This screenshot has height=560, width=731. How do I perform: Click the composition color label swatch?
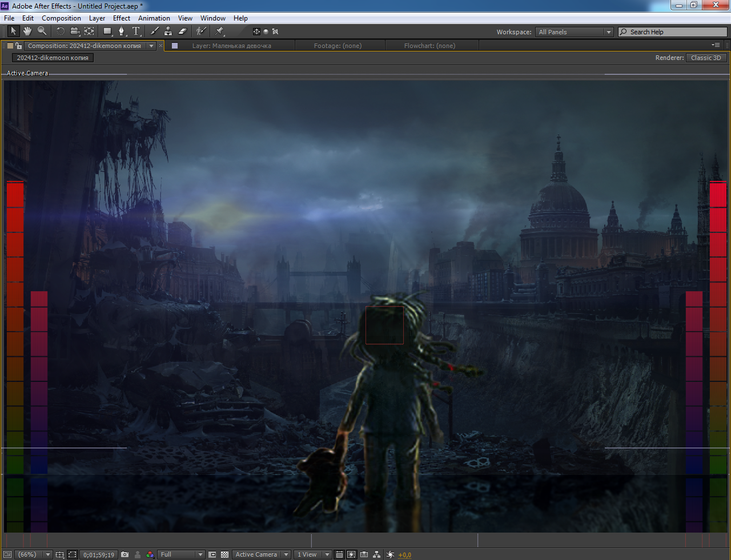tap(10, 46)
